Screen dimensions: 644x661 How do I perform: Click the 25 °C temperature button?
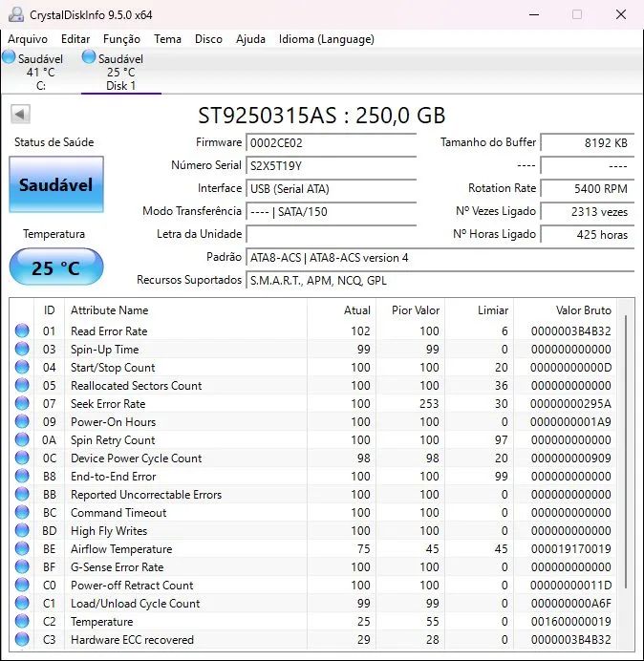pos(56,267)
